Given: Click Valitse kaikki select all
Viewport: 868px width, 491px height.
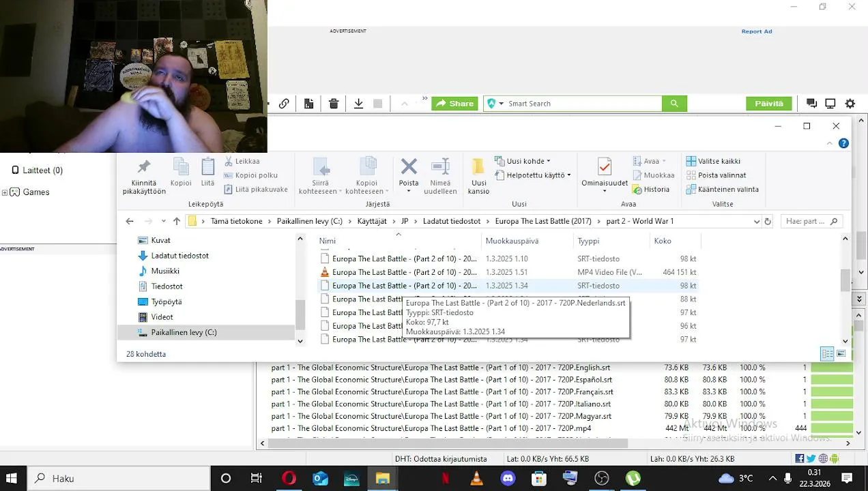Looking at the screenshot, I should (713, 161).
